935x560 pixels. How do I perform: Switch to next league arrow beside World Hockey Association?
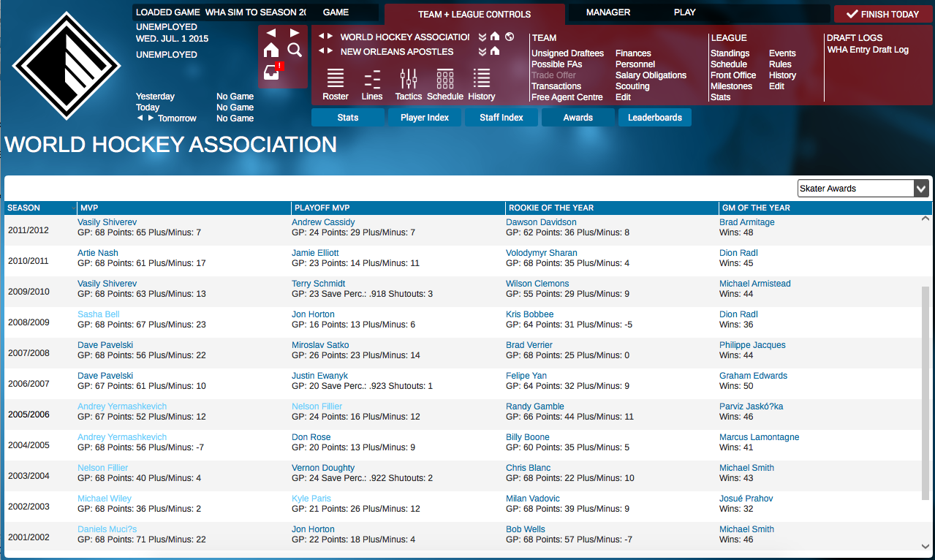(x=330, y=37)
